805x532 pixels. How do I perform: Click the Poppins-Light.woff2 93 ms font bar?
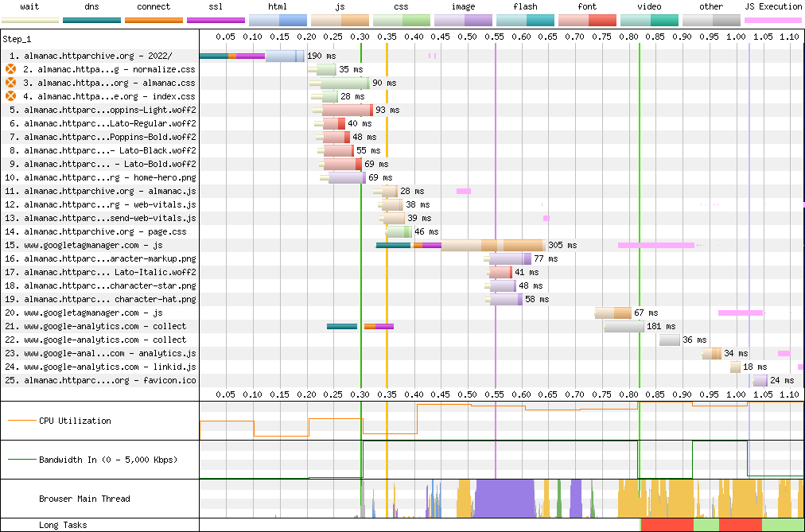coord(347,110)
